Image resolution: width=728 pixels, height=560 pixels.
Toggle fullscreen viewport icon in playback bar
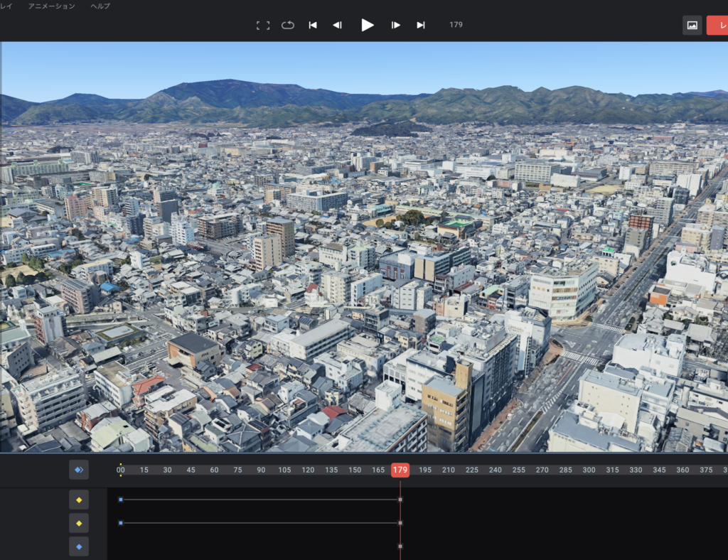263,25
